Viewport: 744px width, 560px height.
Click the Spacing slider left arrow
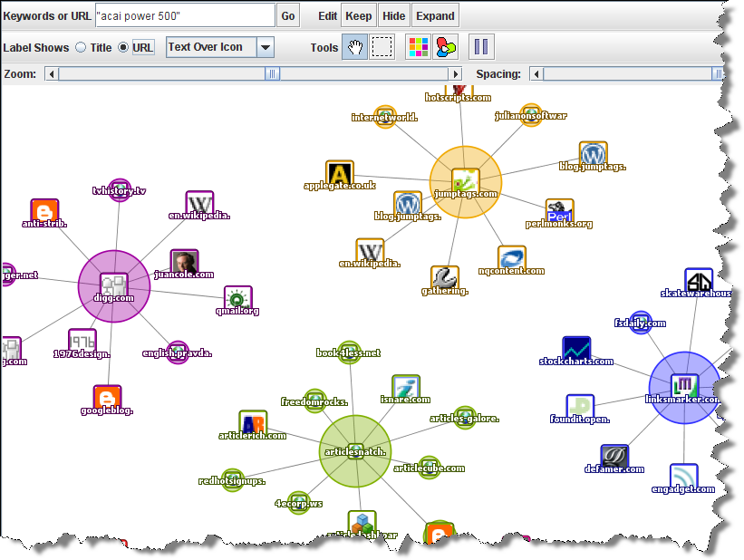[x=536, y=74]
